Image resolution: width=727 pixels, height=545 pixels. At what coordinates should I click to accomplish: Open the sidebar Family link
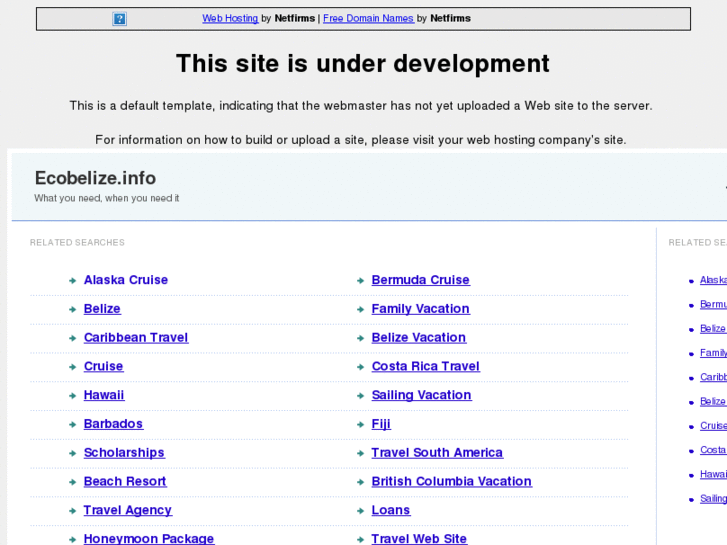(713, 353)
